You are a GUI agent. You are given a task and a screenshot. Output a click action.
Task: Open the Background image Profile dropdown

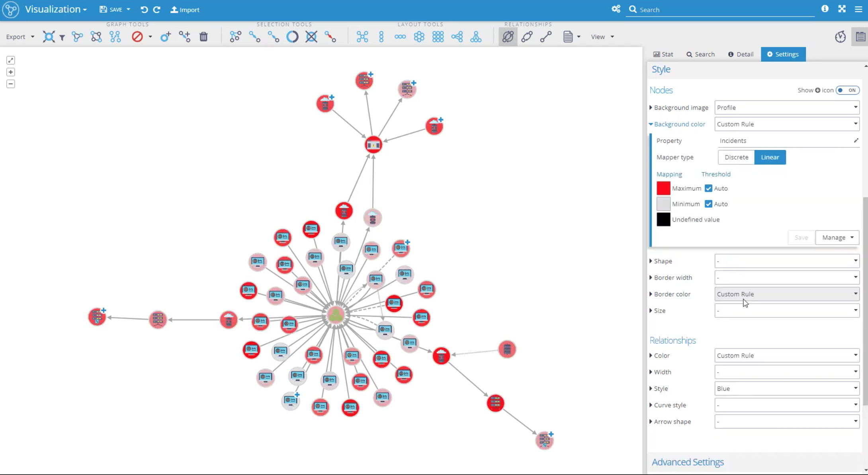point(787,107)
